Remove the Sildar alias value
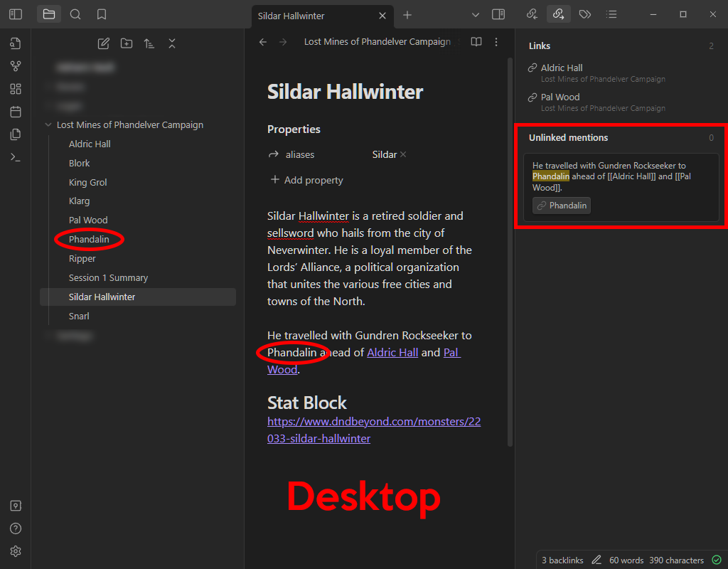The height and width of the screenshot is (569, 728). click(403, 154)
